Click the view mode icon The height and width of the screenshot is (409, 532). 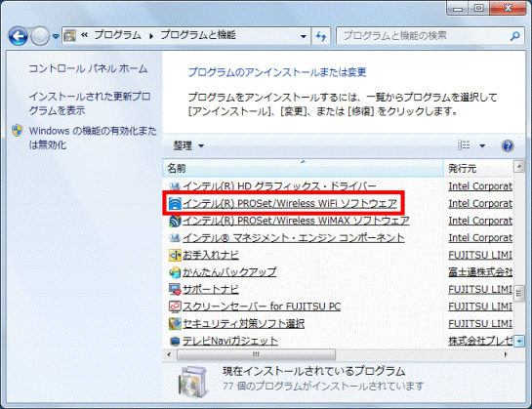click(464, 145)
